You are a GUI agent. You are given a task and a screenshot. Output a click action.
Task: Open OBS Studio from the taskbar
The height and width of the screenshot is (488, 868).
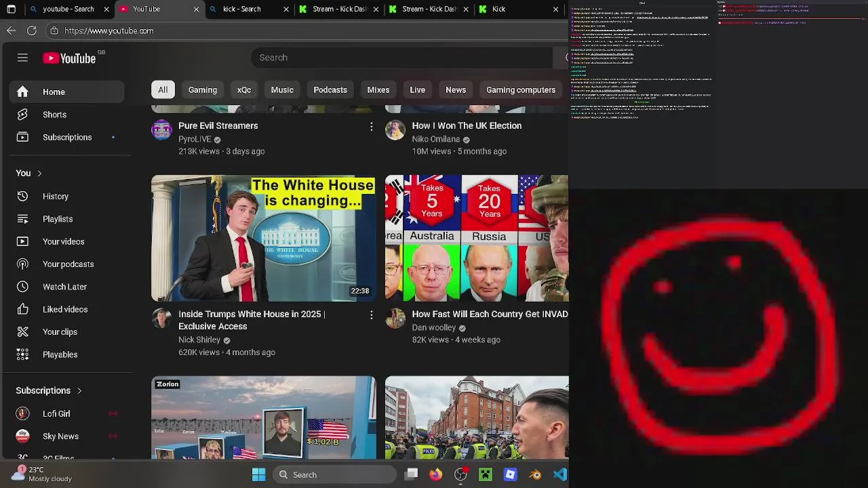point(460,474)
